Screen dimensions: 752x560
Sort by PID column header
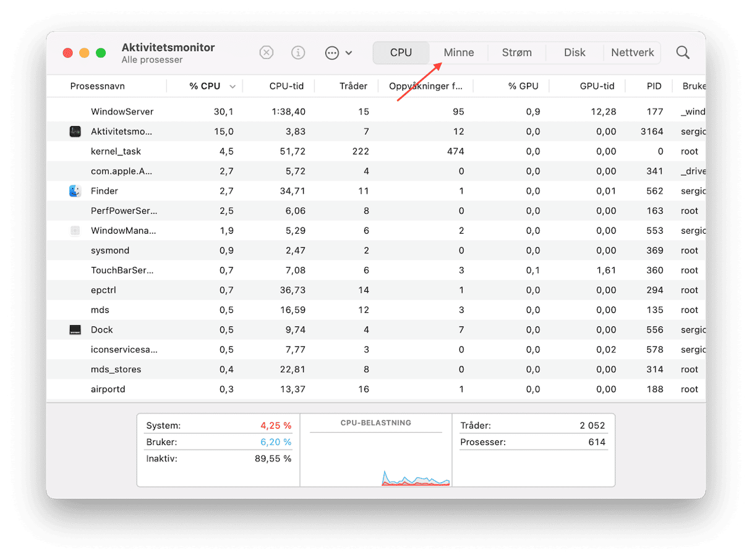654,86
